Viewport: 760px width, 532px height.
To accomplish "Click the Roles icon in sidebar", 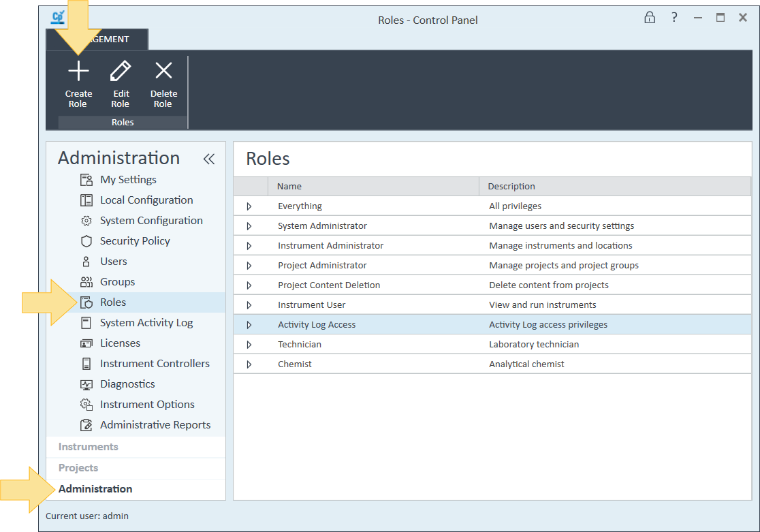I will pos(86,302).
